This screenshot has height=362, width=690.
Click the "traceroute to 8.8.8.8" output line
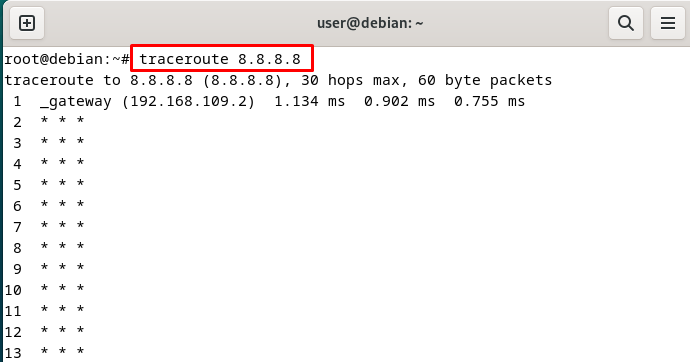pyautogui.click(x=278, y=80)
